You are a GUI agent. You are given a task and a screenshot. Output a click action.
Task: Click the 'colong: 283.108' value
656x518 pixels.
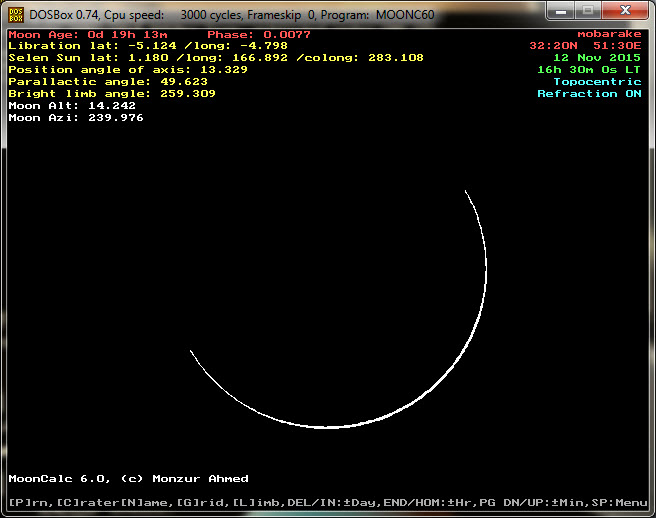tap(360, 58)
